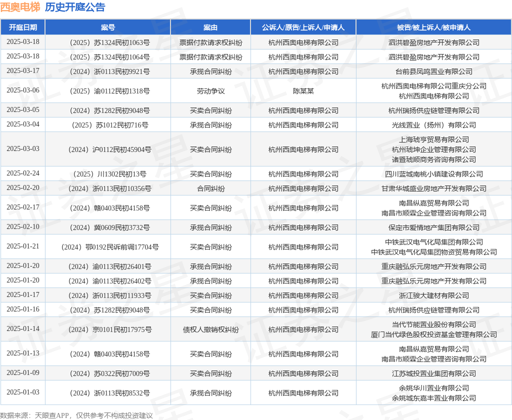Select case number (2024)鄂0192民诉前调17704号
Image resolution: width=512 pixels, height=420 pixels.
pyautogui.click(x=109, y=247)
